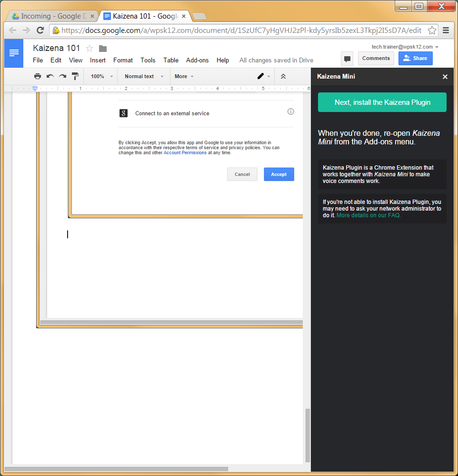The width and height of the screenshot is (458, 476).
Task: Click the info icon beside external service
Action: coord(290,111)
